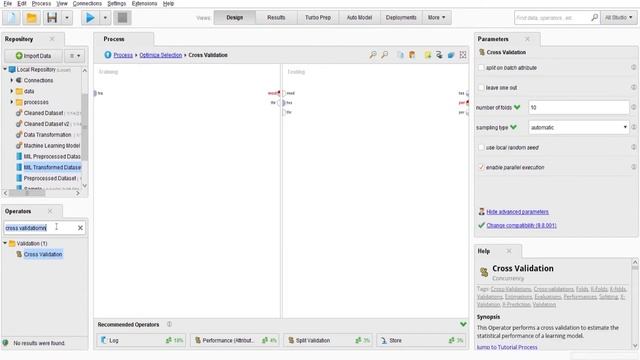
Task: Add recommended Split Validation operator
Action: [x=327, y=340]
